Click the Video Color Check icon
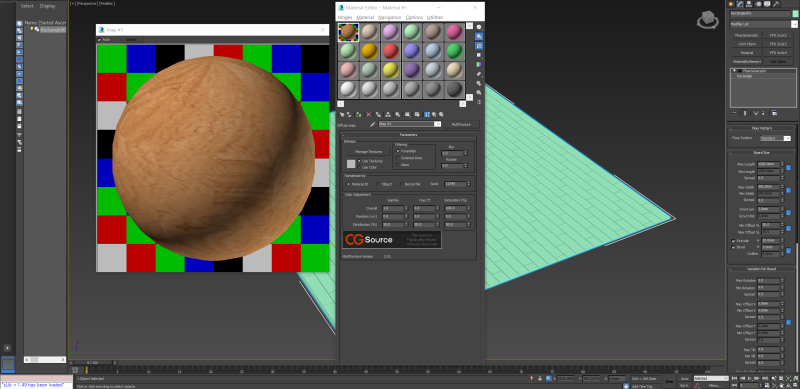The height and width of the screenshot is (389, 800). 479,64
